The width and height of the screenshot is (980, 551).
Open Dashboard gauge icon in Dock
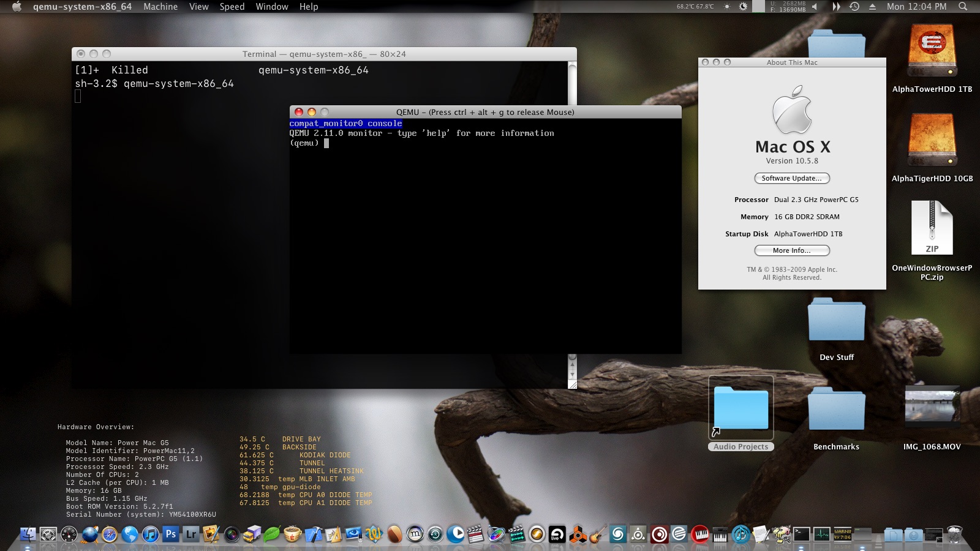tap(69, 534)
